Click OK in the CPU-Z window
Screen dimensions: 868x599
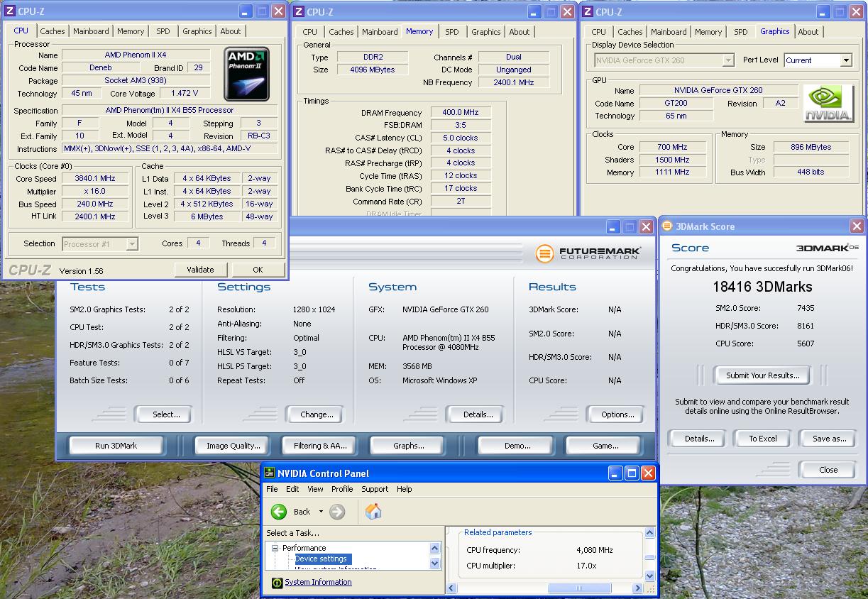click(258, 270)
